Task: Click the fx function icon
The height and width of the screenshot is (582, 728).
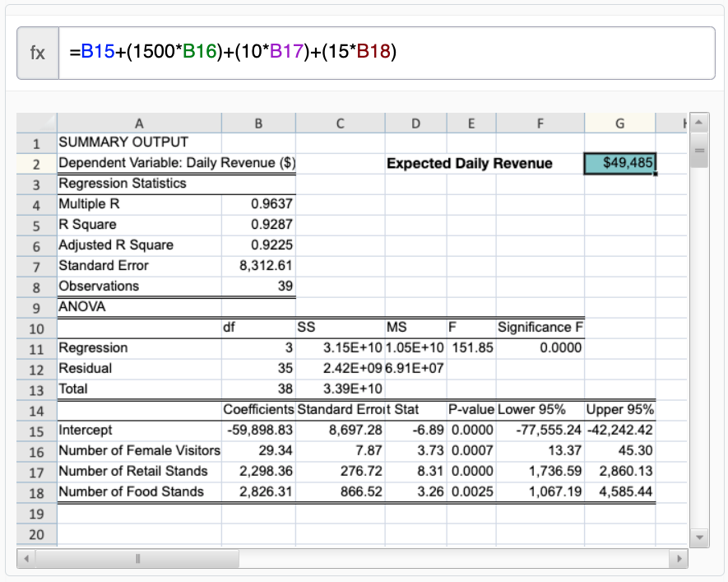Action: pos(36,51)
